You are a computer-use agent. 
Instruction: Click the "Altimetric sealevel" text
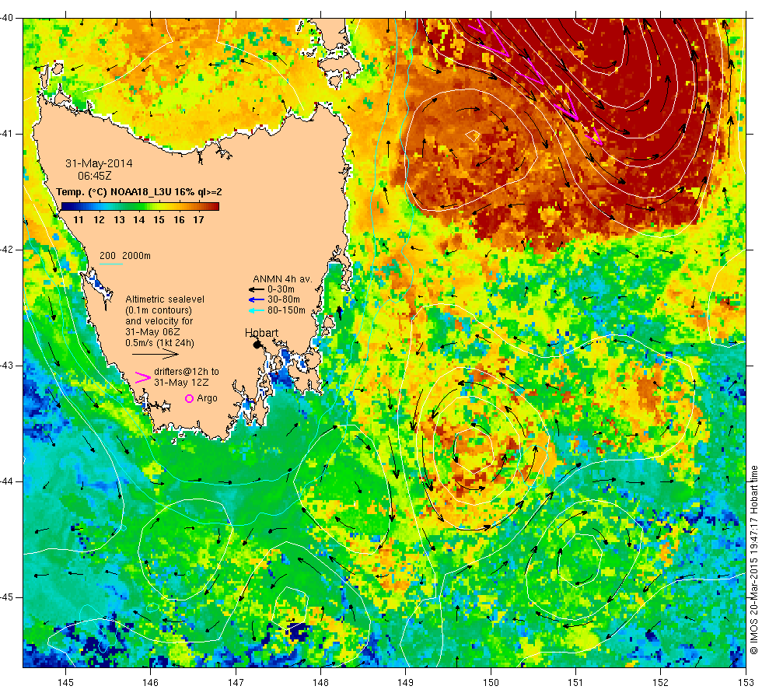(x=165, y=299)
